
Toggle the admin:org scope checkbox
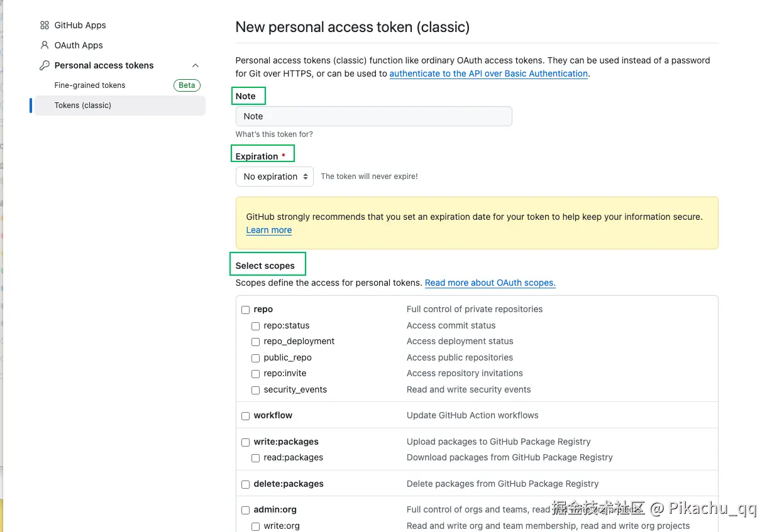tap(246, 510)
